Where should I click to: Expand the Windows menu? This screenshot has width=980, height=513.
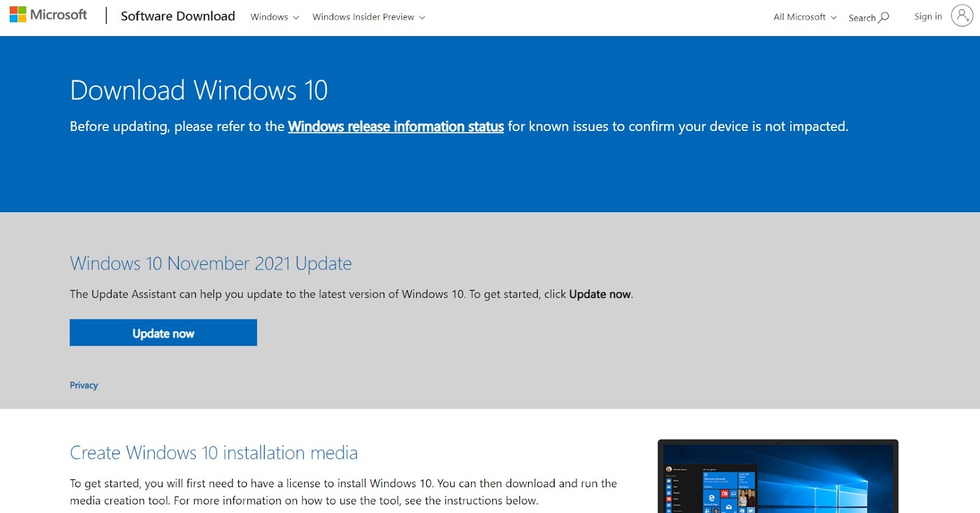tap(274, 17)
